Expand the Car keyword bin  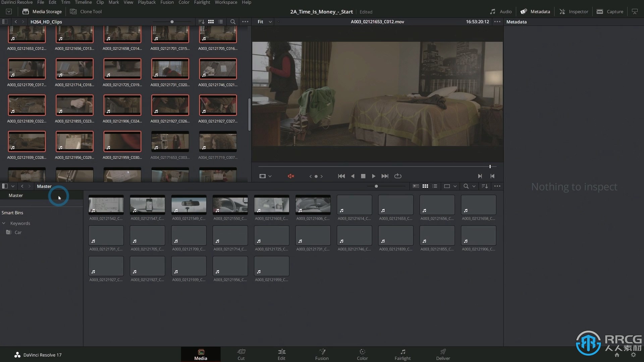click(18, 232)
